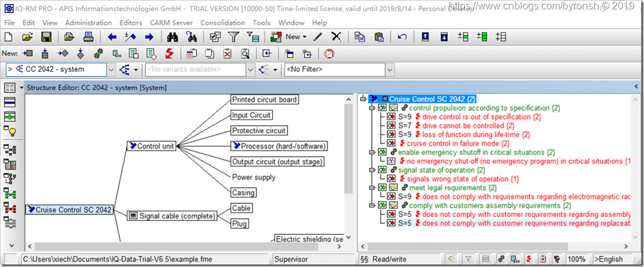Open the Tools menu
The image size is (644, 267).
coord(262,23)
